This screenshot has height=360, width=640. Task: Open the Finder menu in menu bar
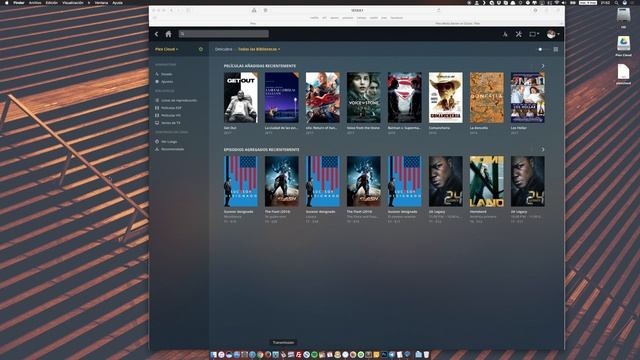click(x=19, y=2)
